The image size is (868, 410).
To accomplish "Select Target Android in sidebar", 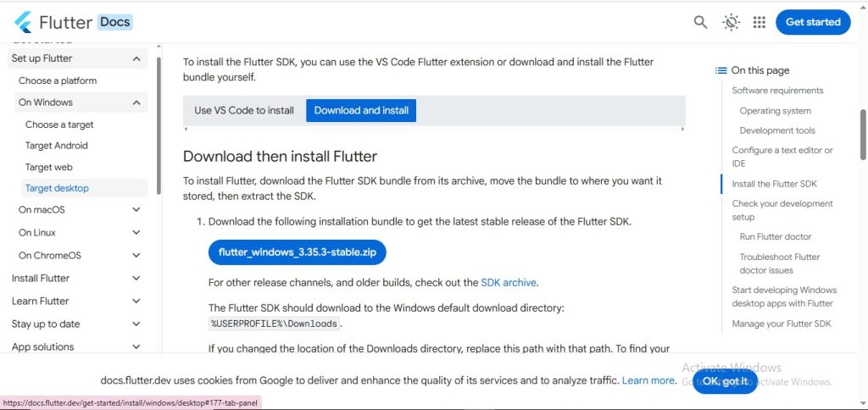I will (57, 146).
